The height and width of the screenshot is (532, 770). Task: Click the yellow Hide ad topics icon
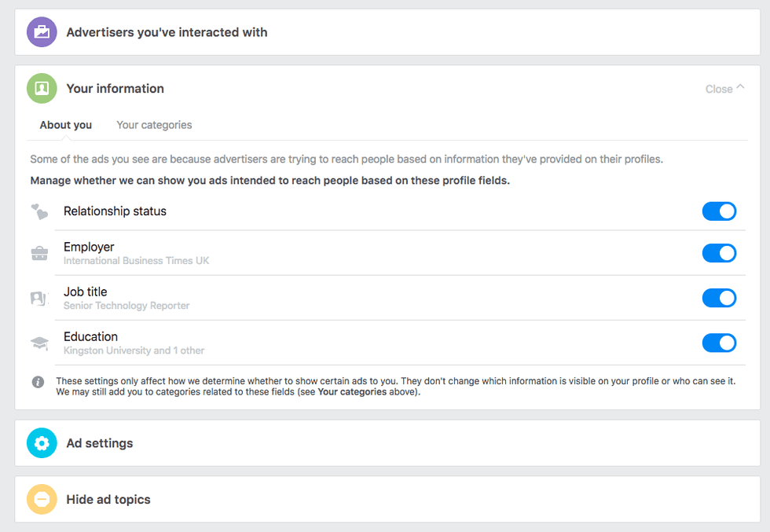coord(42,499)
